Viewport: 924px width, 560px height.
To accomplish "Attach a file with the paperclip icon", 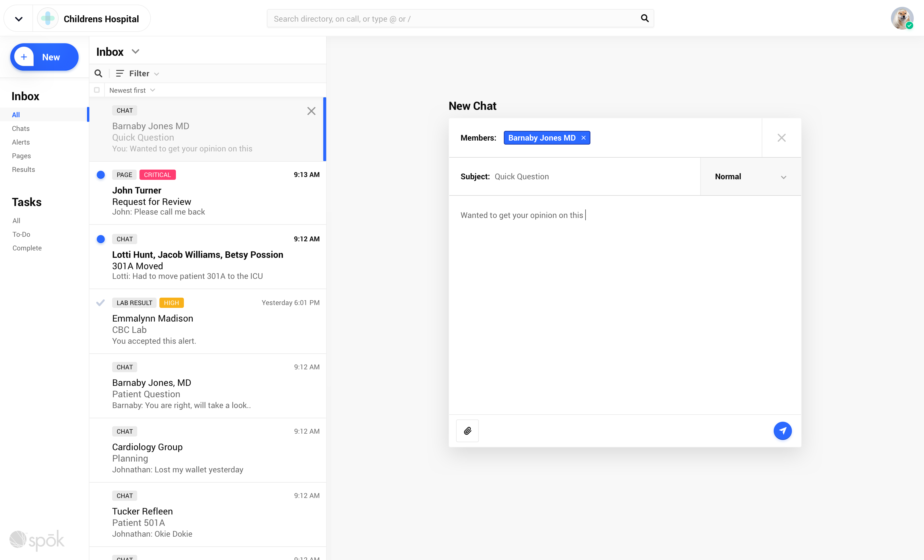I will point(467,431).
